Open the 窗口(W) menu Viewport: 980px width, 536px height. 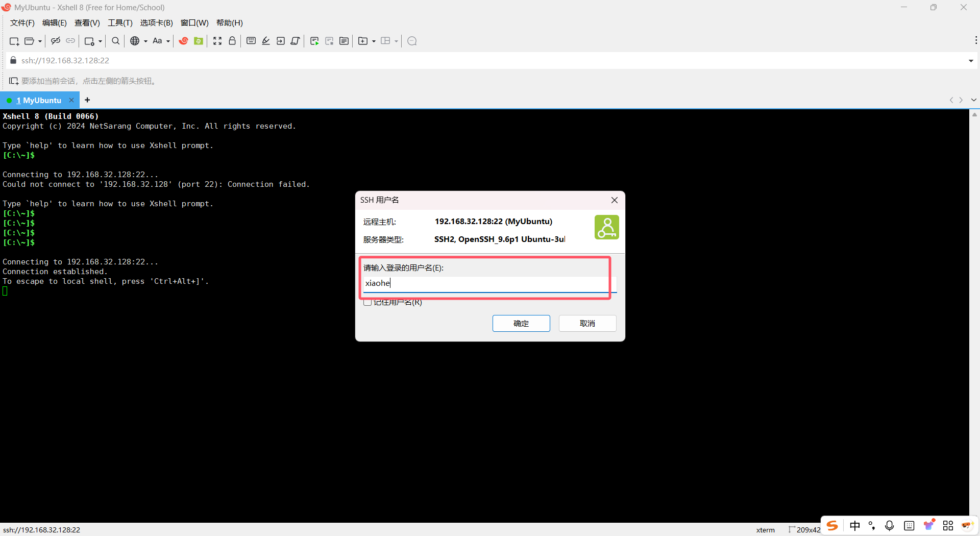tap(194, 23)
